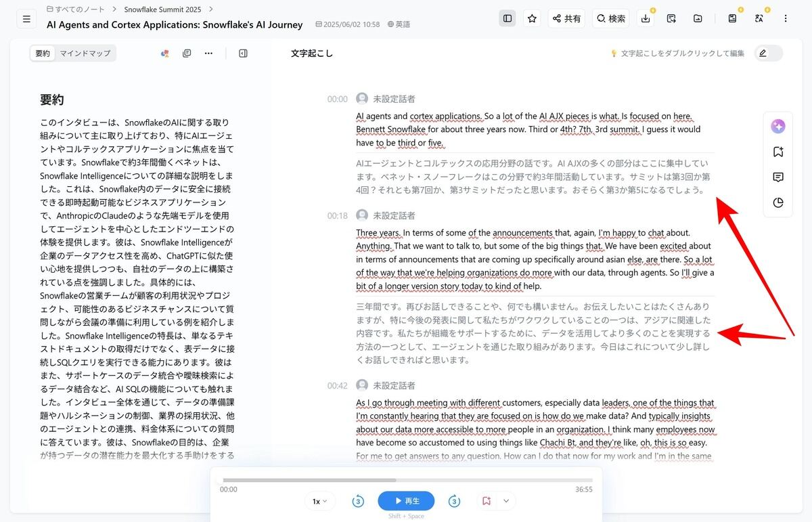Click the Japanese translation starting AIエージェントとコルテックス
The image size is (812, 522).
(533, 177)
